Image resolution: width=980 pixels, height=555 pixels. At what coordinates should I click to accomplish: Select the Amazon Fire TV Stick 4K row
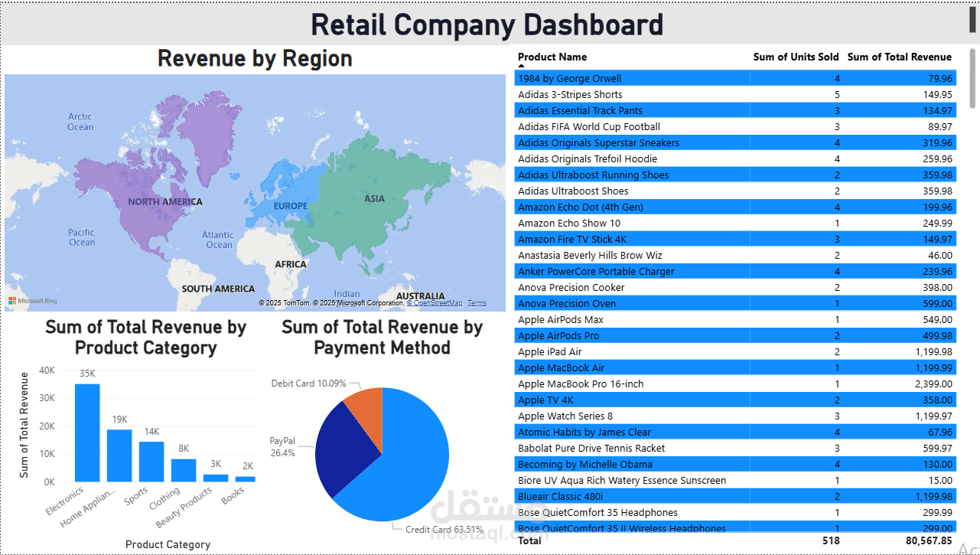tap(735, 239)
